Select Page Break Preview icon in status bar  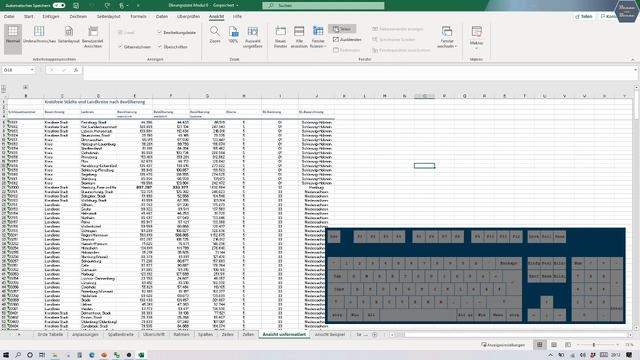click(x=568, y=345)
